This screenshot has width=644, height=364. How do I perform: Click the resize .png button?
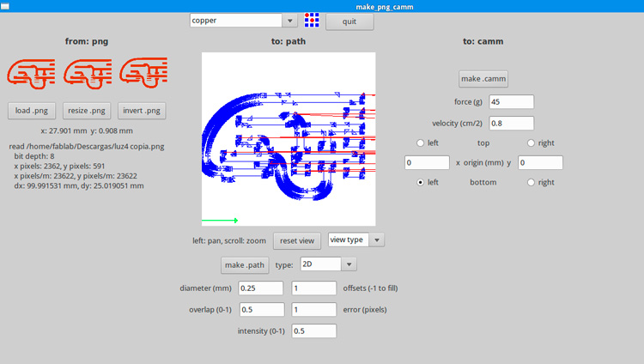pos(87,111)
